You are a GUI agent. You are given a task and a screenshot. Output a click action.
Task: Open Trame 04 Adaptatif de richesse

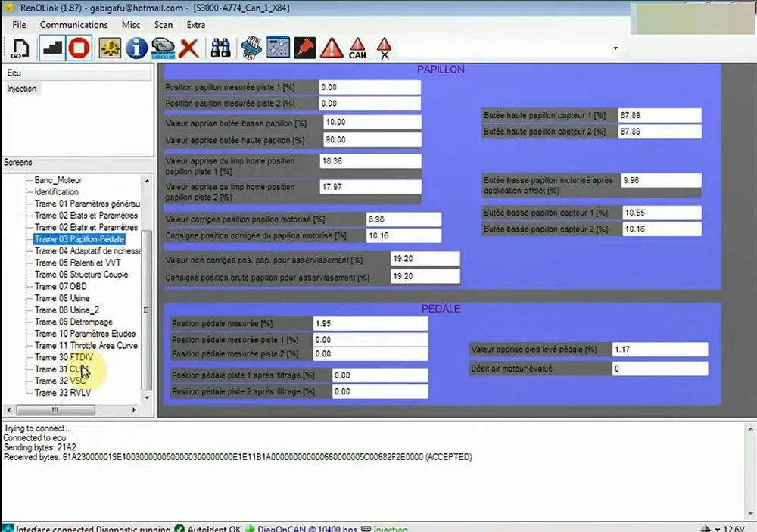tap(87, 251)
